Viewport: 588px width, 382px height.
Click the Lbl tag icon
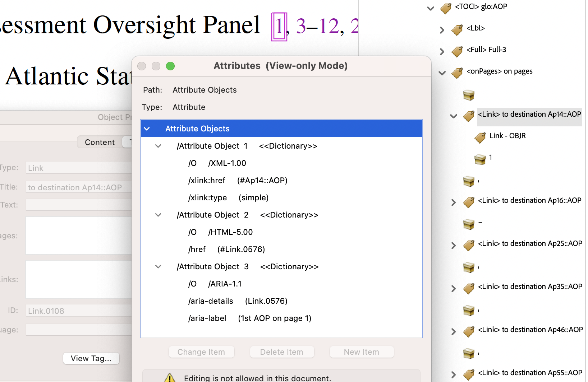[457, 29]
